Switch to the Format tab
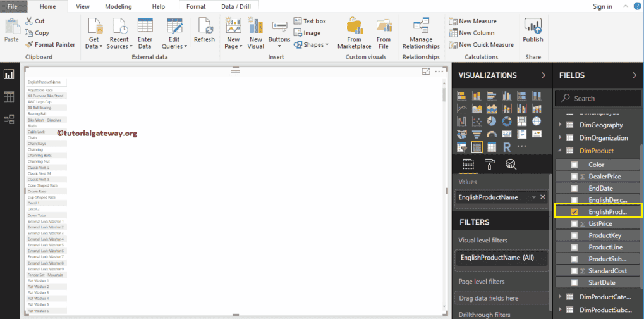 196,6
